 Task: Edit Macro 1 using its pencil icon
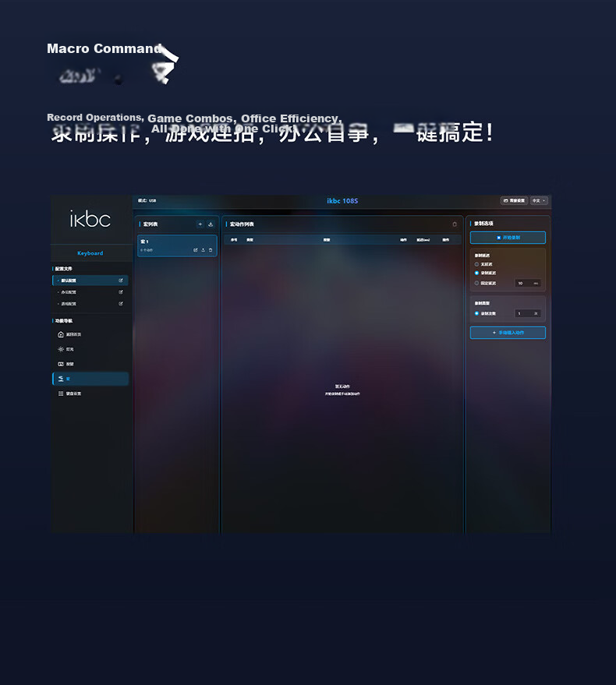196,250
